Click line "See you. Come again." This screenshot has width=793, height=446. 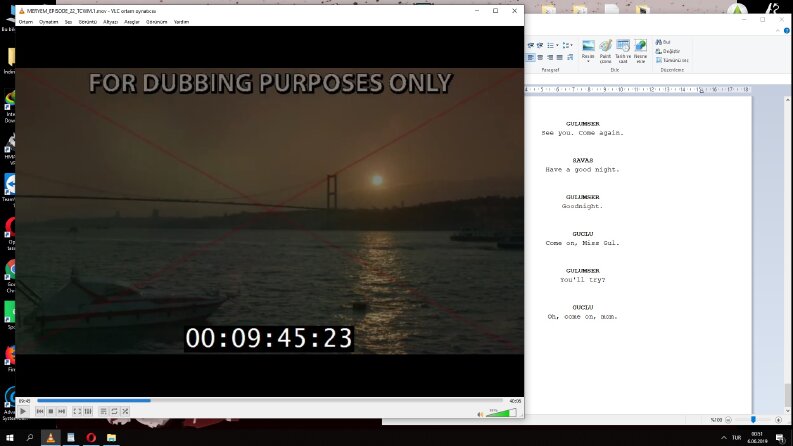(583, 133)
